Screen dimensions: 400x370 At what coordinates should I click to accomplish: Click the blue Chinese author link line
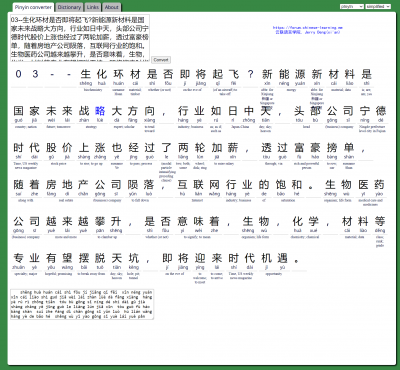[308, 32]
